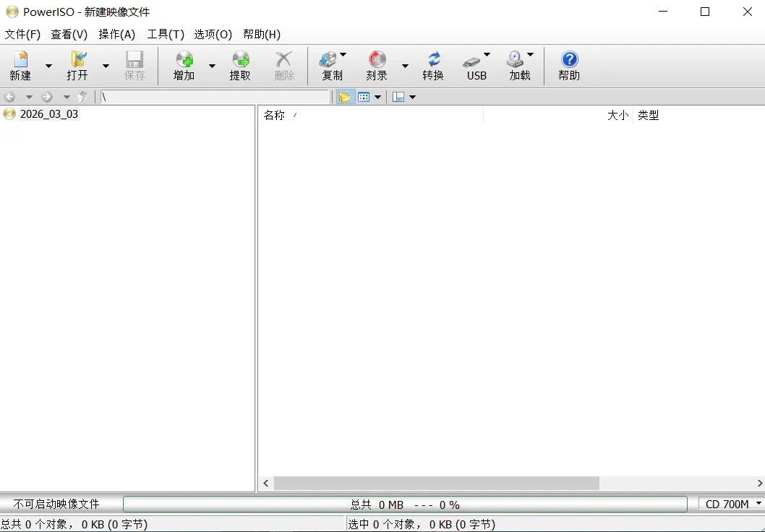Open the pane layout dropdown arrow

413,97
